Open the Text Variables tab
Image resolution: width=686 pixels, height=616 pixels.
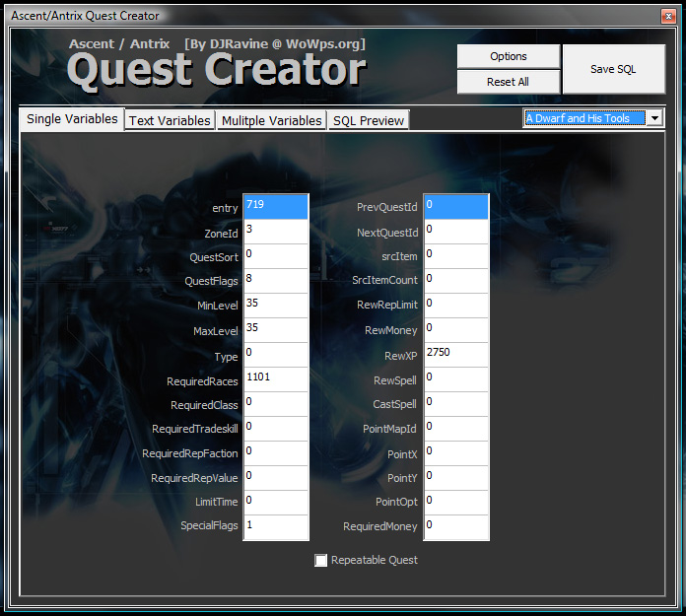(x=170, y=120)
